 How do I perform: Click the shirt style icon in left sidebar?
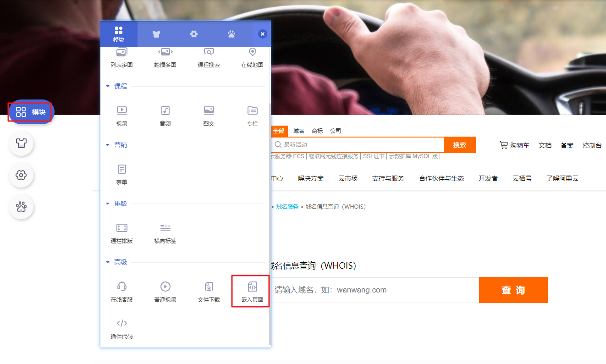click(21, 143)
